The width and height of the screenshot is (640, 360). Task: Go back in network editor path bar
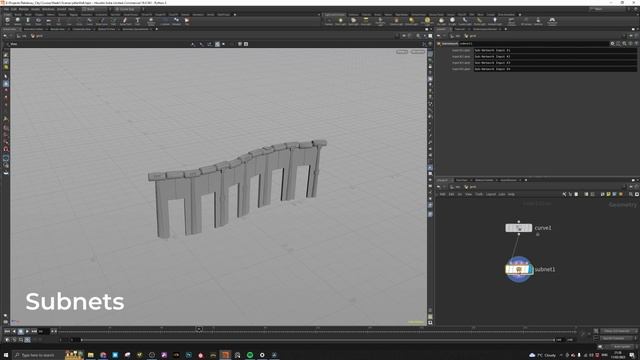[x=438, y=187]
